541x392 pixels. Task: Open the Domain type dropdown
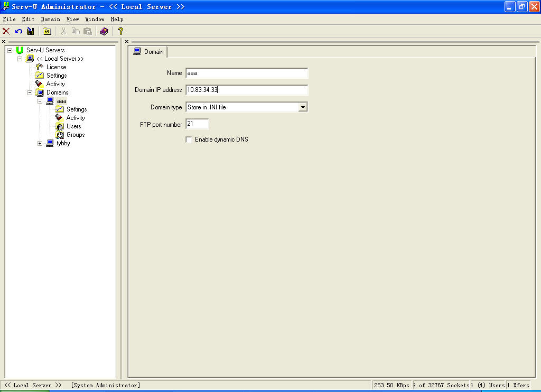(303, 107)
